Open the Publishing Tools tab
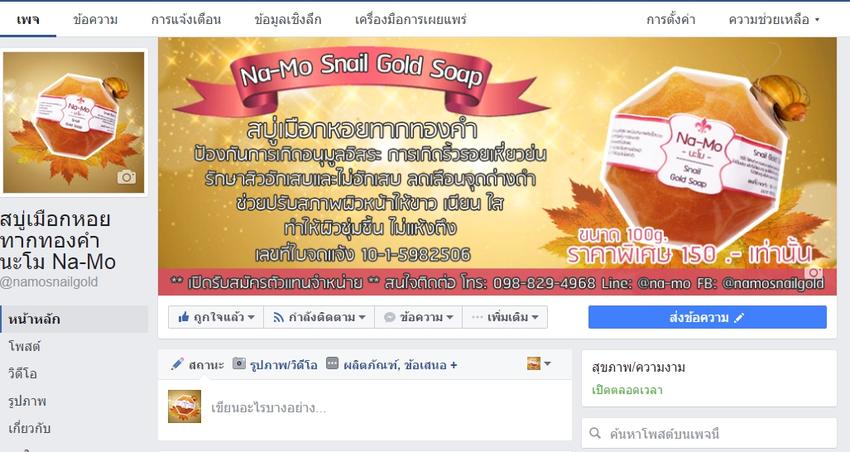 tap(411, 20)
